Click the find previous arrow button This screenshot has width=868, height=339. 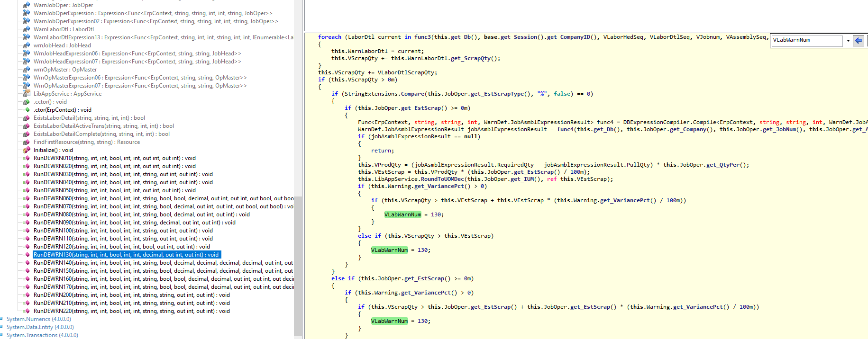[858, 41]
